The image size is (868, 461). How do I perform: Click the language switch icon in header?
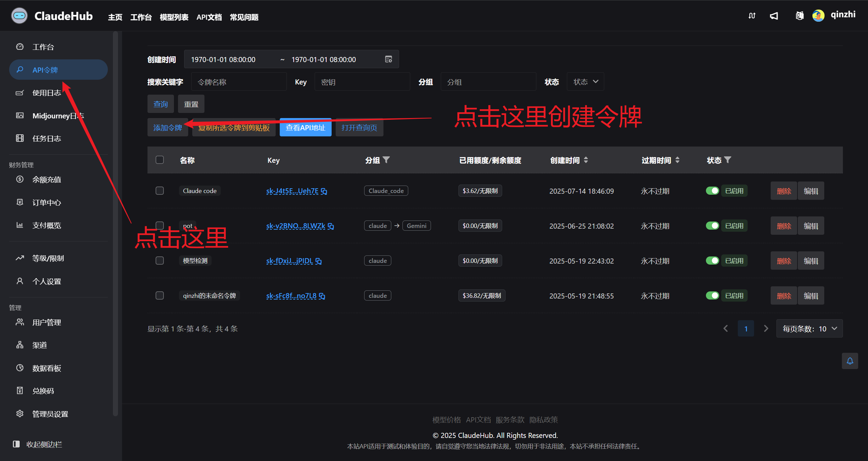click(800, 16)
